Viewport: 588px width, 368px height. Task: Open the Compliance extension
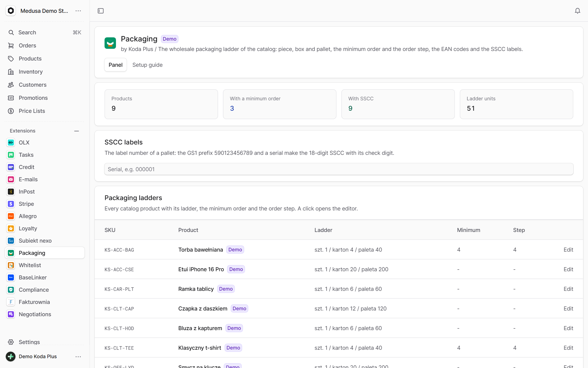[x=45, y=290]
